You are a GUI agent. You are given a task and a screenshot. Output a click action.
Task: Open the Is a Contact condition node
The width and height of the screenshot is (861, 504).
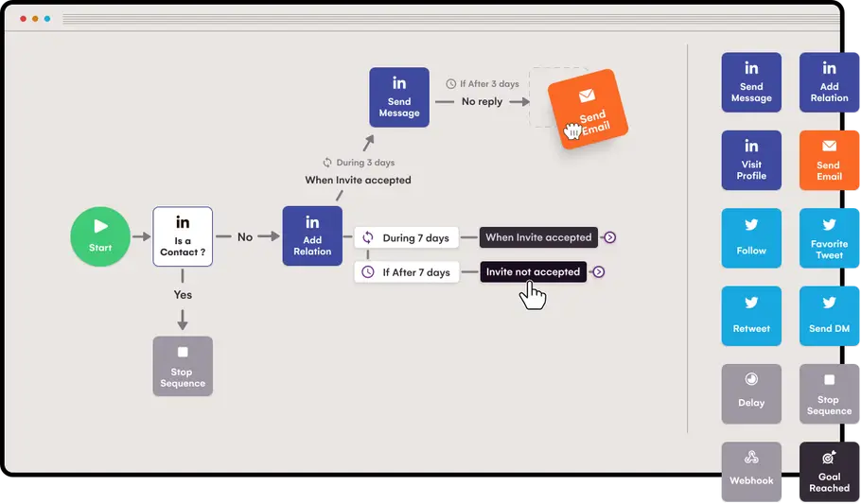183,236
